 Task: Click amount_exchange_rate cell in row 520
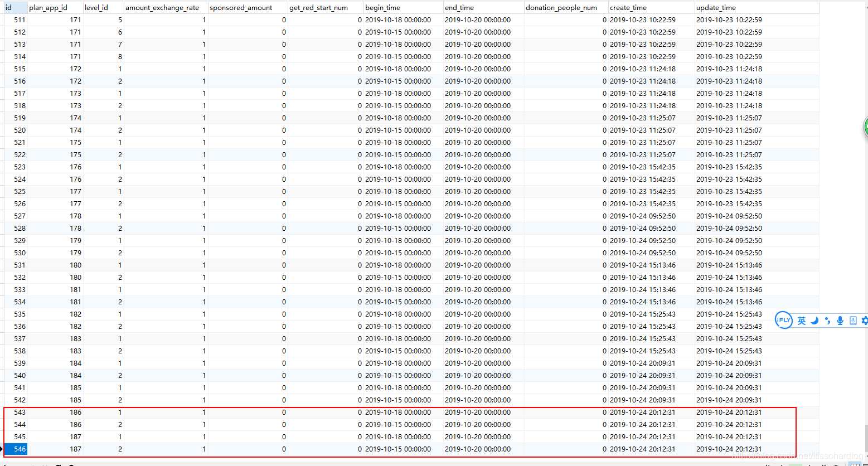[166, 130]
